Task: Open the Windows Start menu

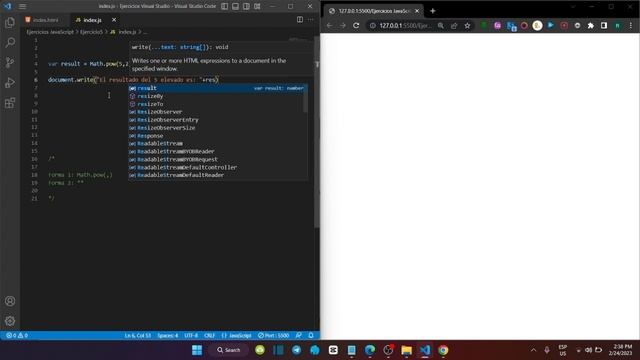Action: pyautogui.click(x=197, y=350)
